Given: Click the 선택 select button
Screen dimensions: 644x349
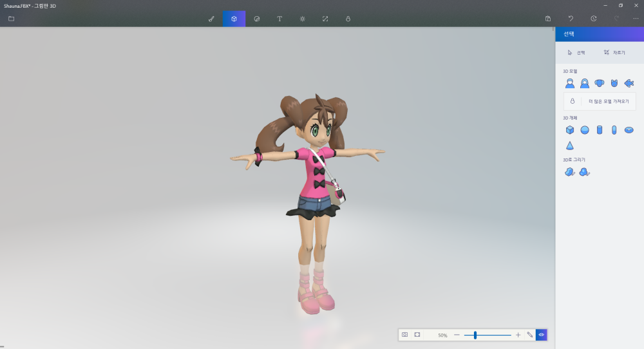Looking at the screenshot, I should click(576, 52).
